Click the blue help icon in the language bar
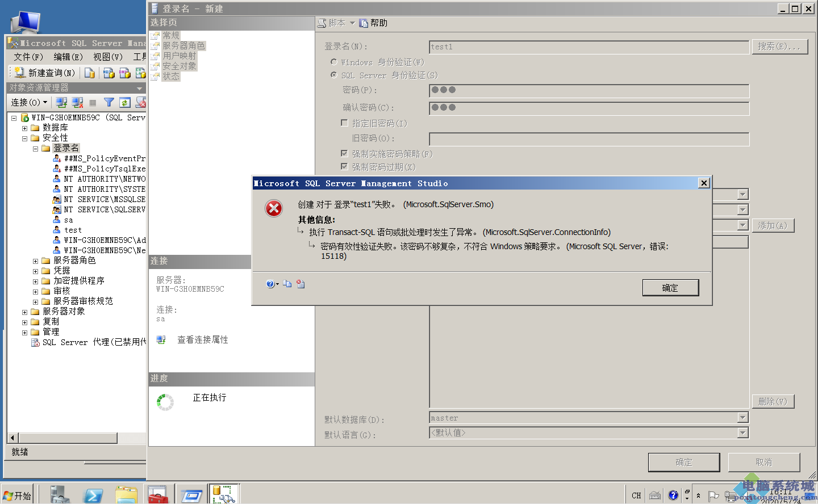 (673, 495)
